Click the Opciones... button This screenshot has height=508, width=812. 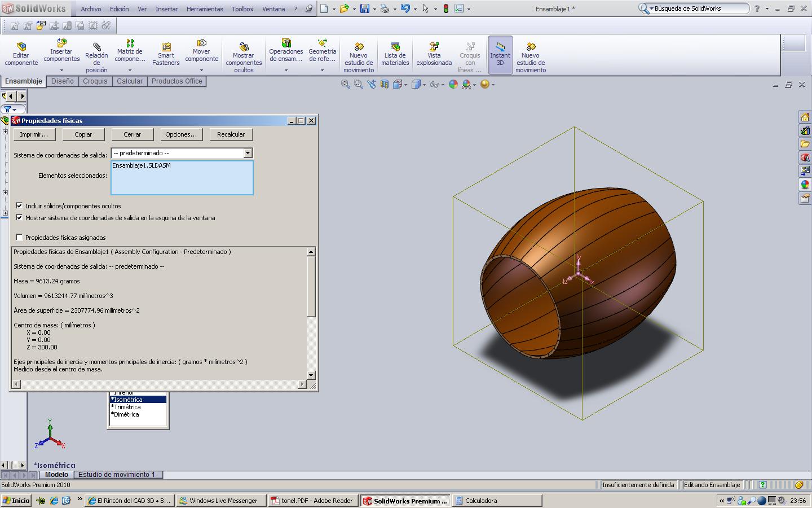(x=181, y=134)
